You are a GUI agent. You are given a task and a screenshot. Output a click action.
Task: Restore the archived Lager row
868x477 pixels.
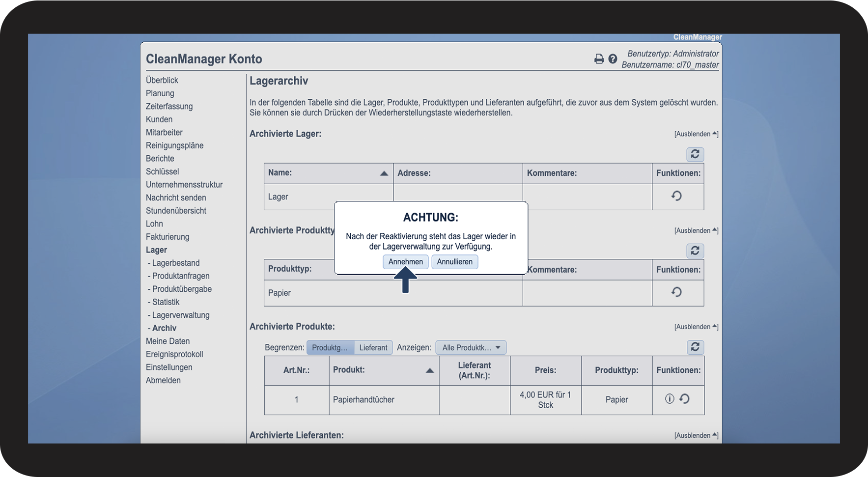pyautogui.click(x=676, y=196)
